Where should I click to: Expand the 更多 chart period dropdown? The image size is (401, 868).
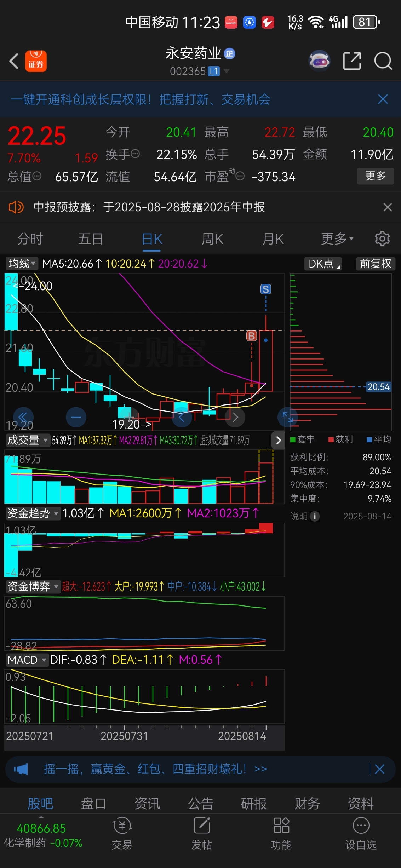[x=337, y=239]
